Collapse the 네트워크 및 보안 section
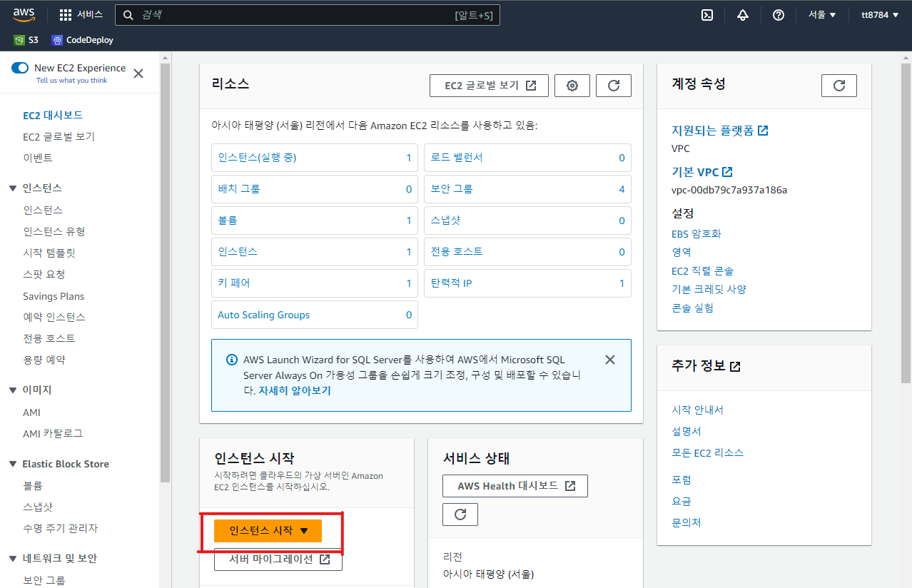912x588 pixels. tap(13, 559)
